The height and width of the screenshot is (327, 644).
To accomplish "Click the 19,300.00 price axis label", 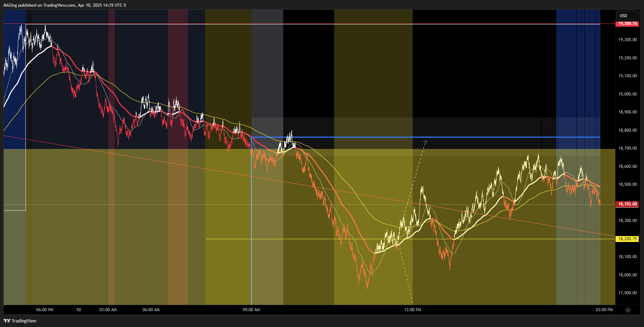I will [628, 40].
